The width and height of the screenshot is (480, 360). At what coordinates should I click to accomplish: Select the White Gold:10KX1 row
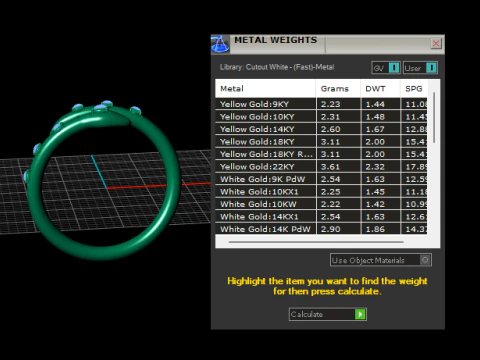click(321, 192)
